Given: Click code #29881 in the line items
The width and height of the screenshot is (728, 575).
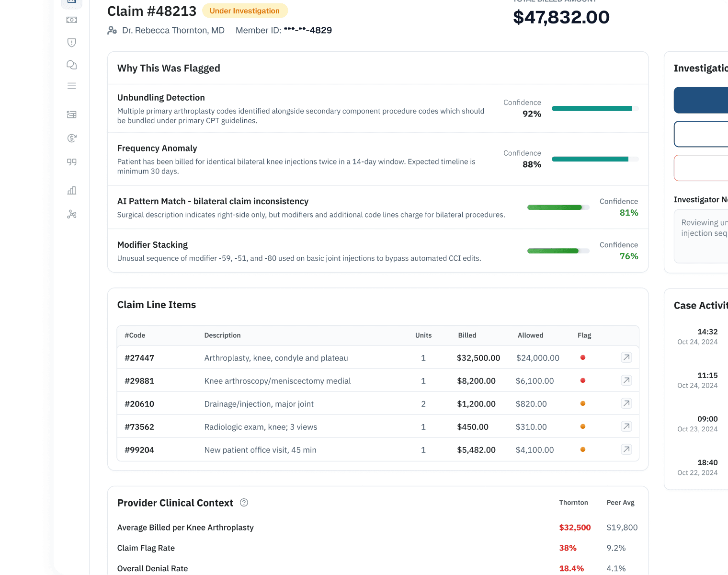Looking at the screenshot, I should click(x=139, y=381).
